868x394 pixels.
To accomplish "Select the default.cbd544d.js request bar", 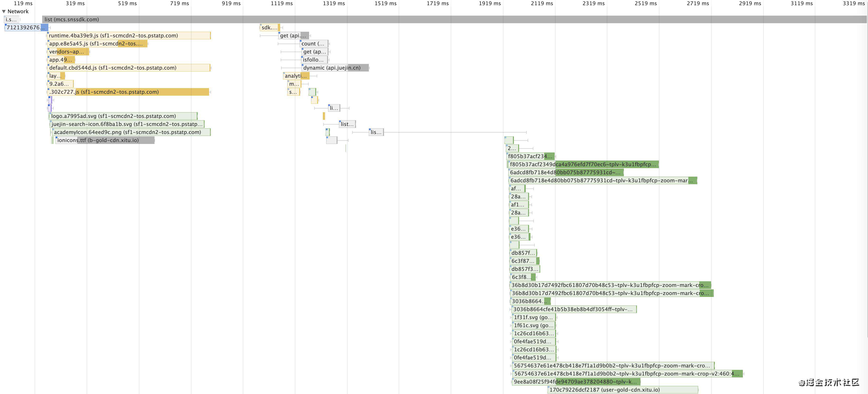I will point(129,68).
